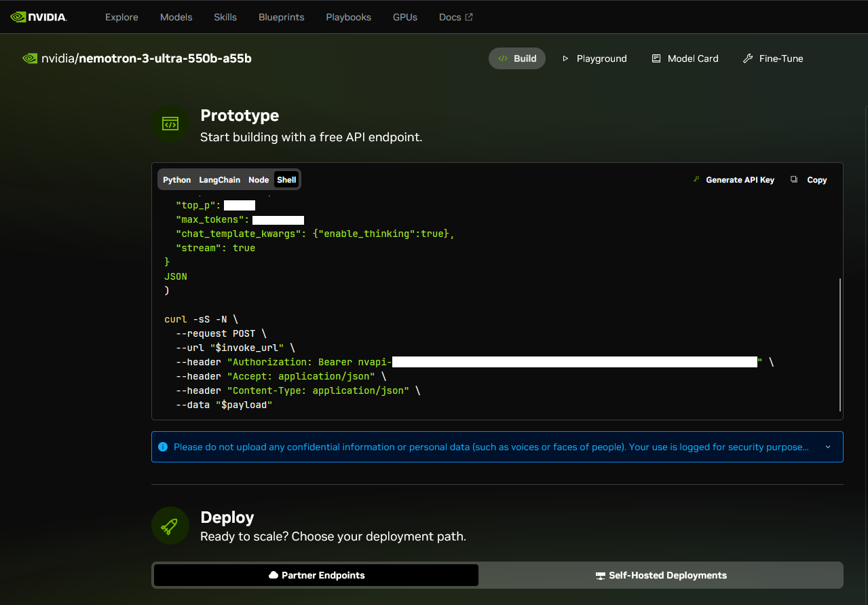The width and height of the screenshot is (868, 605).
Task: Open the Docs external link
Action: (455, 17)
